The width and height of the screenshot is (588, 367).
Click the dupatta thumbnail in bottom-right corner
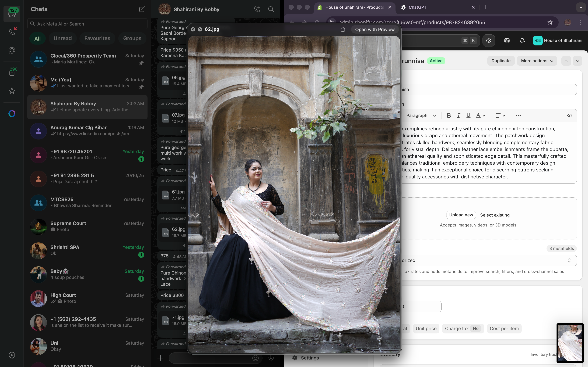[x=570, y=343]
